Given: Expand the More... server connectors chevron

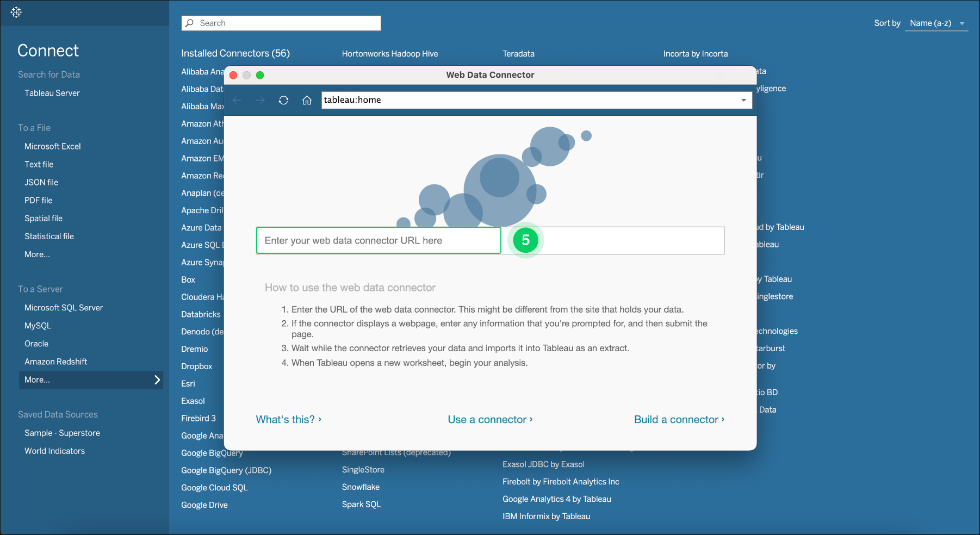Looking at the screenshot, I should 157,380.
